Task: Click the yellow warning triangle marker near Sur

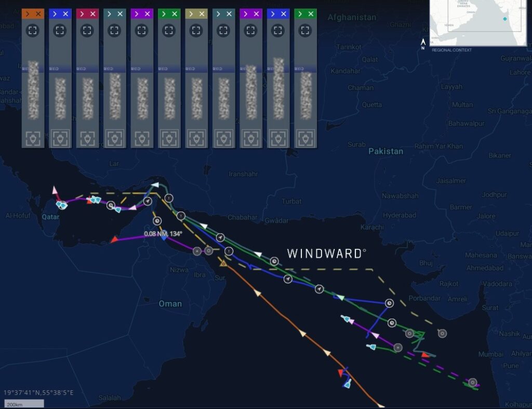Action: click(x=223, y=263)
